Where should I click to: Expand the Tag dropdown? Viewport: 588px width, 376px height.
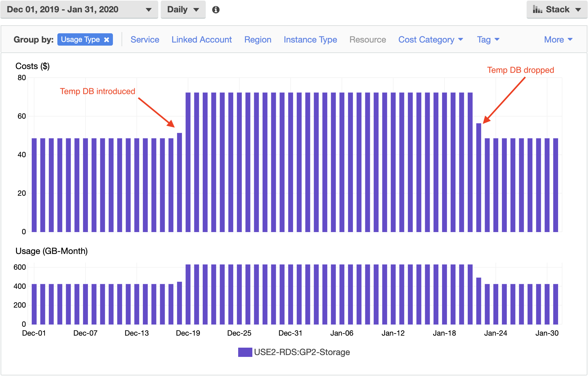coord(488,40)
